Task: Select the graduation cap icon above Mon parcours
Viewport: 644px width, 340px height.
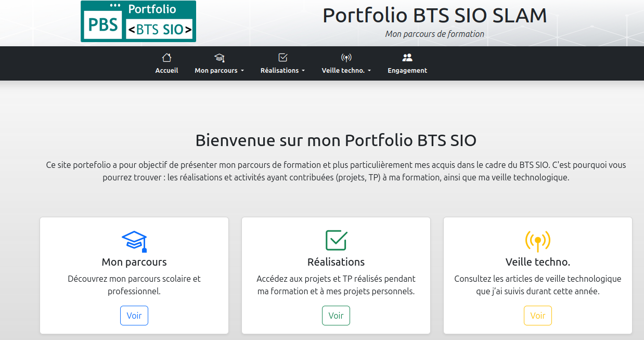Action: coord(219,58)
